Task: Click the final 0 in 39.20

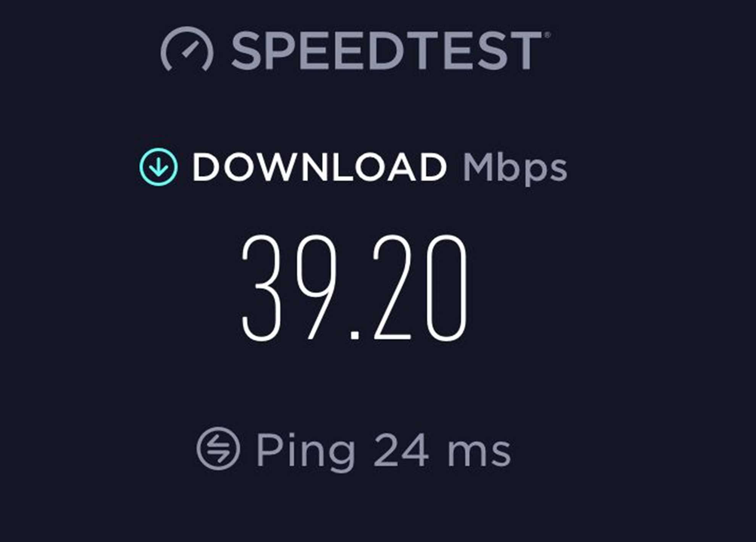Action: (447, 288)
